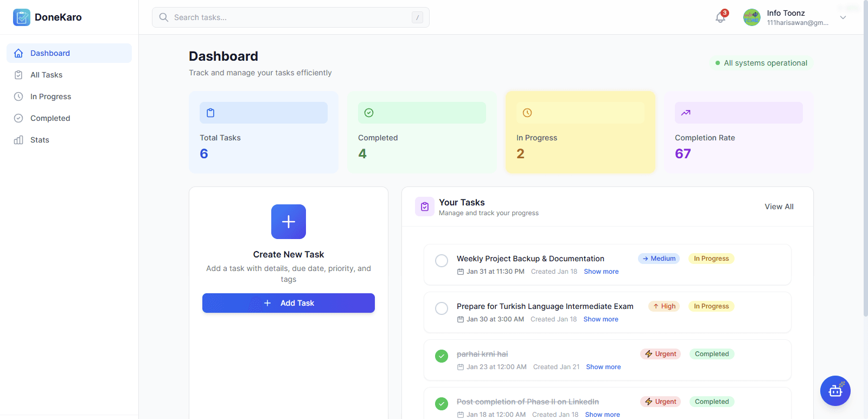
Task: Click Urgent badge on parhai krni hai
Action: pyautogui.click(x=660, y=354)
